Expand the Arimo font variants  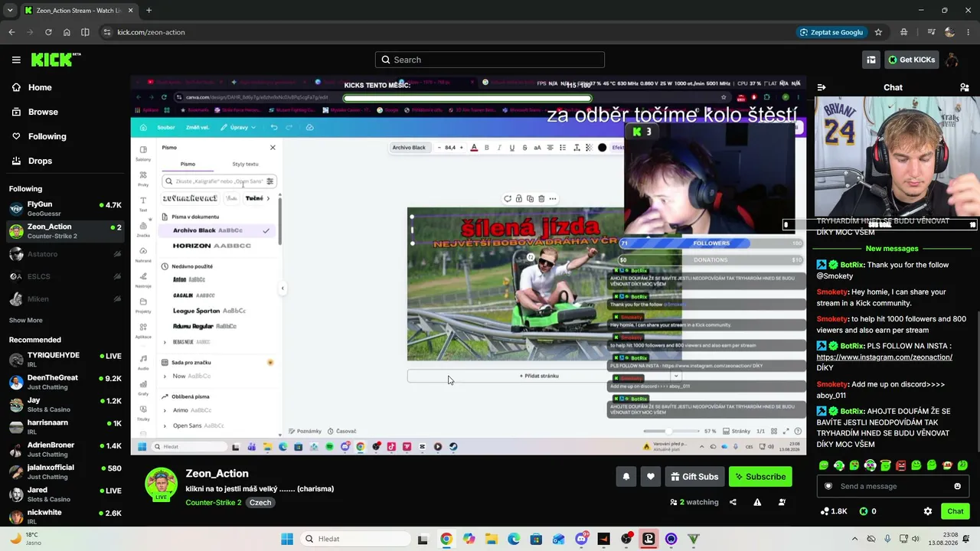165,410
